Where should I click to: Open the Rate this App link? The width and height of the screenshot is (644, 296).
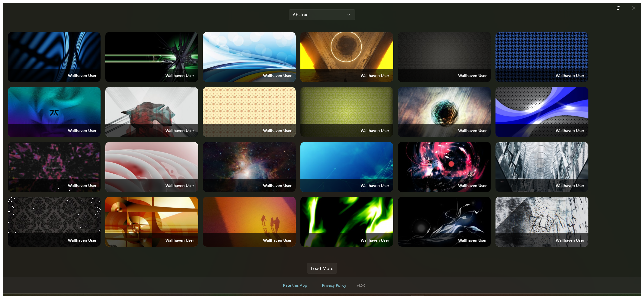pyautogui.click(x=295, y=285)
